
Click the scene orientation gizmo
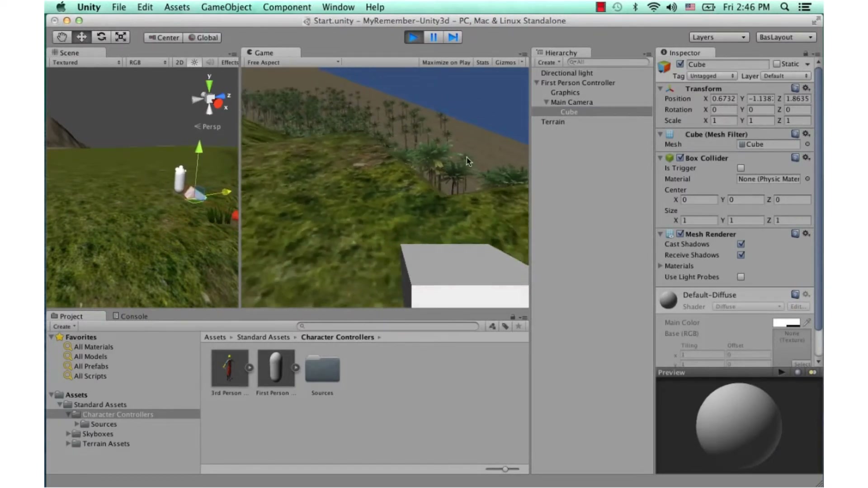[x=210, y=97]
